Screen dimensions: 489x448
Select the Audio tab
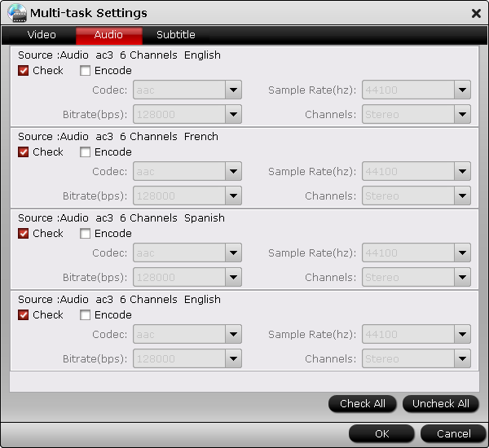109,35
